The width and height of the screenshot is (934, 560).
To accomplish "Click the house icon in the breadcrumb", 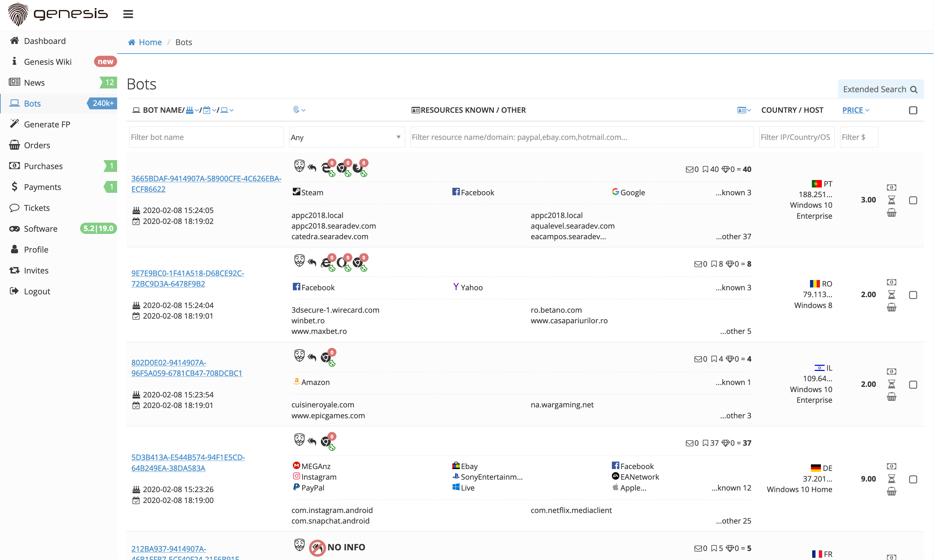I will 132,42.
